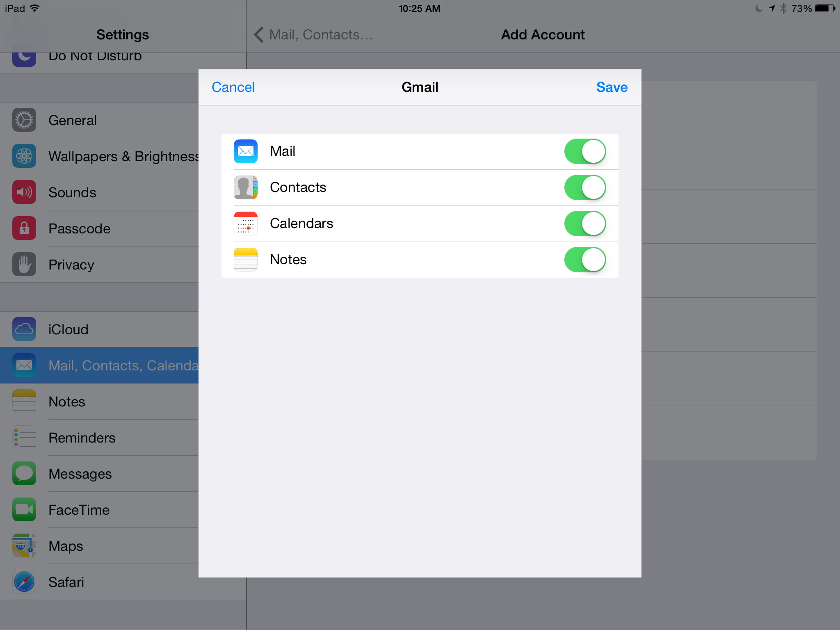Open Privacy settings item
Viewport: 840px width, 630px height.
pyautogui.click(x=71, y=265)
